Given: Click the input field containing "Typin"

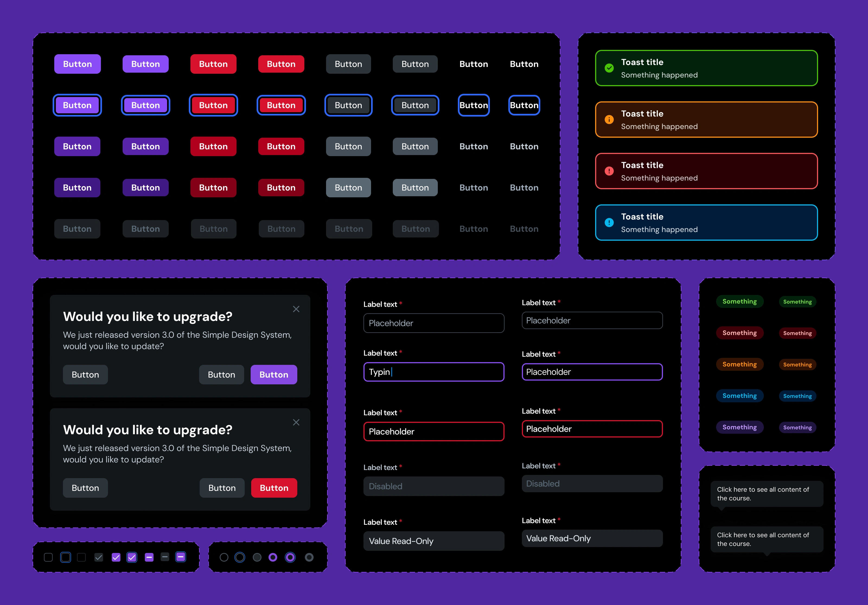Looking at the screenshot, I should (x=434, y=372).
